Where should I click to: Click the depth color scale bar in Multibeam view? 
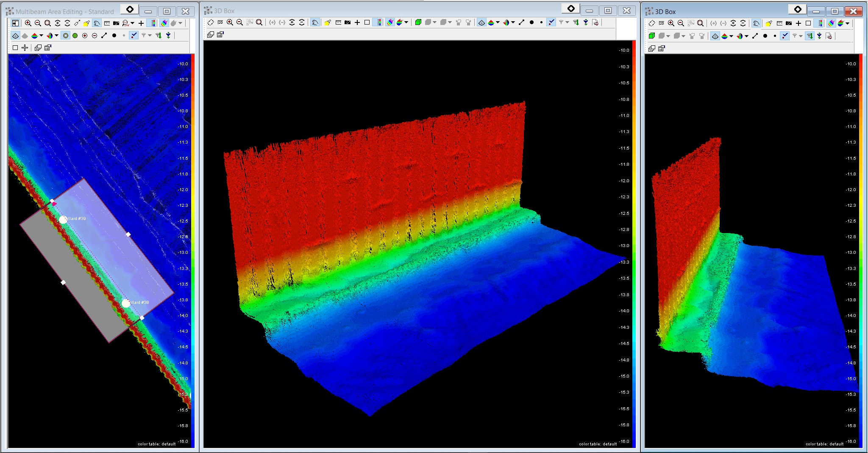(192, 250)
